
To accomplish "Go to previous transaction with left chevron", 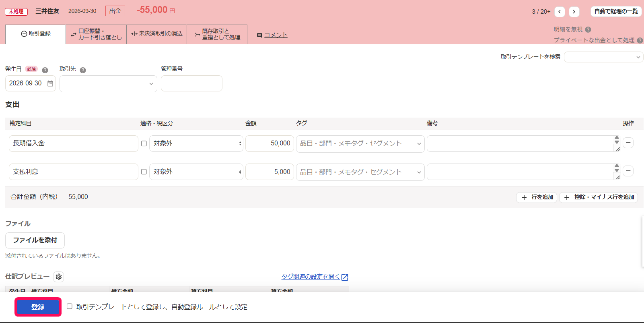I will click(x=560, y=12).
